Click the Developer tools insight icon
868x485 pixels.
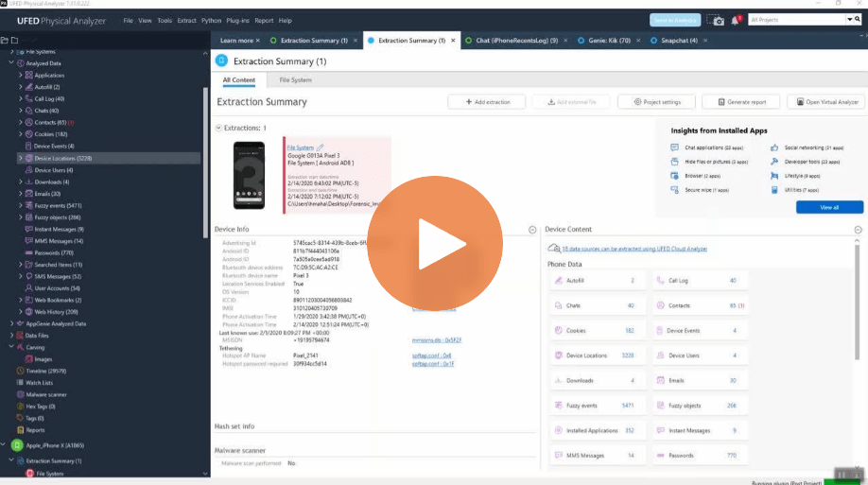[773, 162]
